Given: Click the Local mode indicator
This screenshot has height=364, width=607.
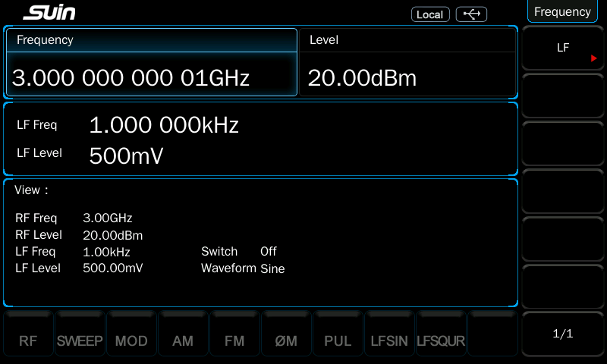Looking at the screenshot, I should pyautogui.click(x=430, y=14).
